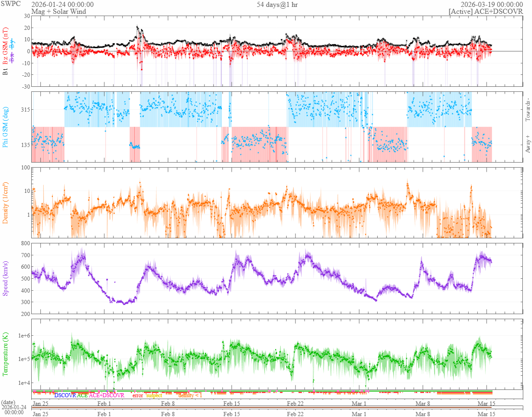Click the 2026-01-24 timestamp under '(date)'
Screen dimensions: 532x417
14,410
